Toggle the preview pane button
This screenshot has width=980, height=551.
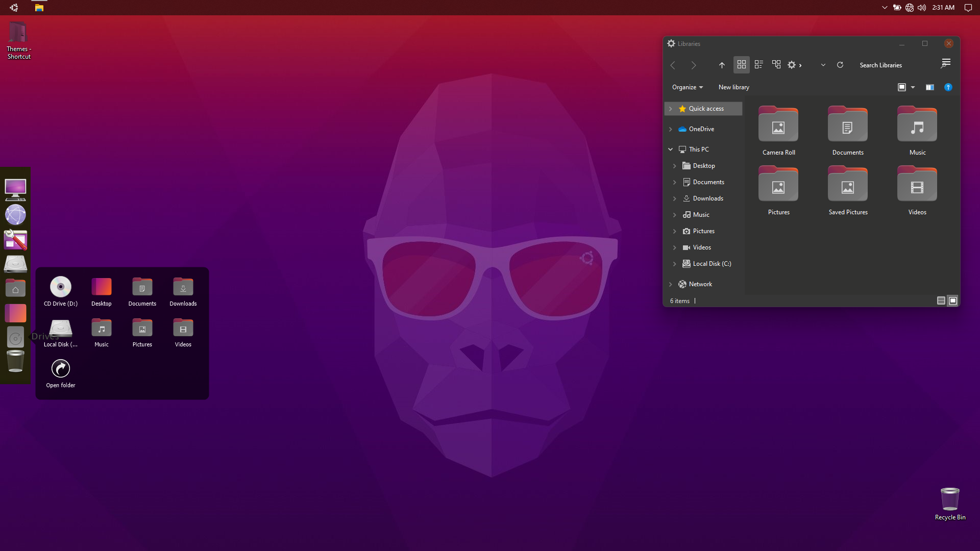tap(929, 87)
